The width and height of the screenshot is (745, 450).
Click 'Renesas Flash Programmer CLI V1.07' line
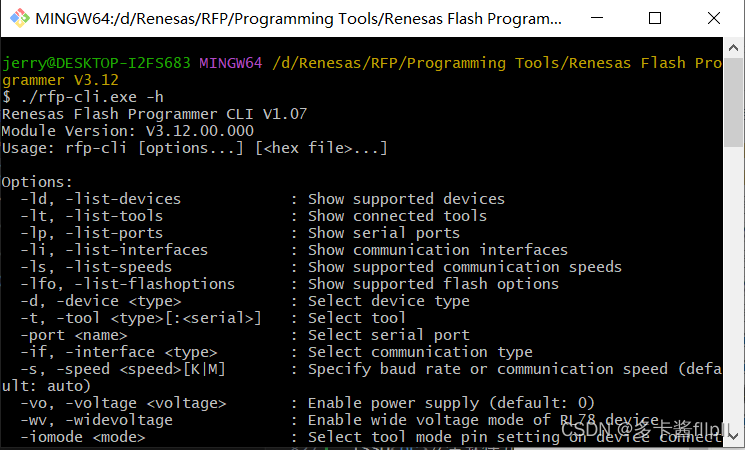tap(154, 114)
